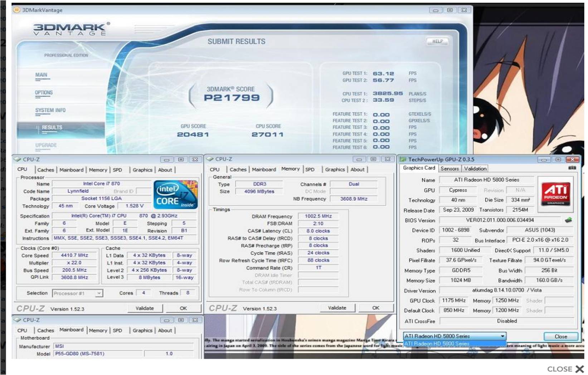Click the GPU-Z title bar icon
This screenshot has height=375, width=588.
pyautogui.click(x=403, y=159)
